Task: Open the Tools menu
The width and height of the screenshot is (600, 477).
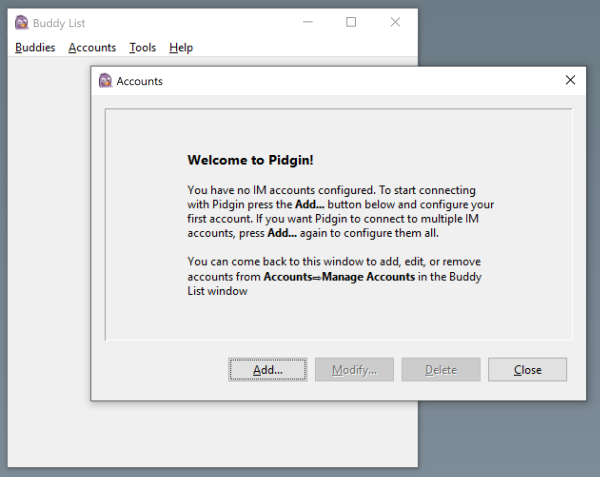Action: click(143, 47)
